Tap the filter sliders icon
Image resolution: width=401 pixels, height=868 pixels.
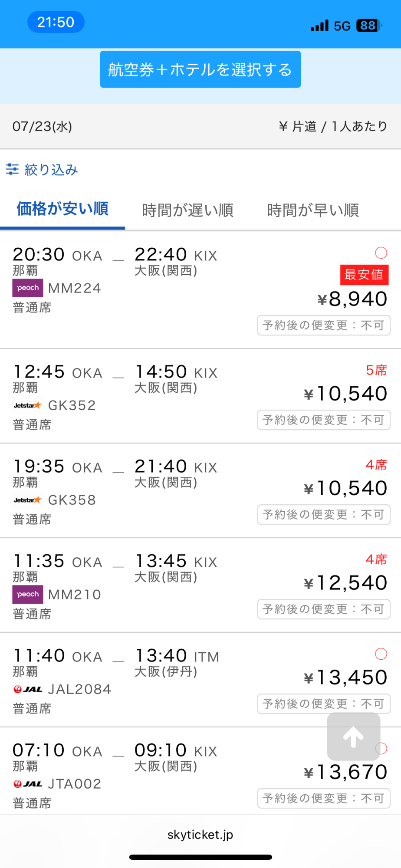12,169
